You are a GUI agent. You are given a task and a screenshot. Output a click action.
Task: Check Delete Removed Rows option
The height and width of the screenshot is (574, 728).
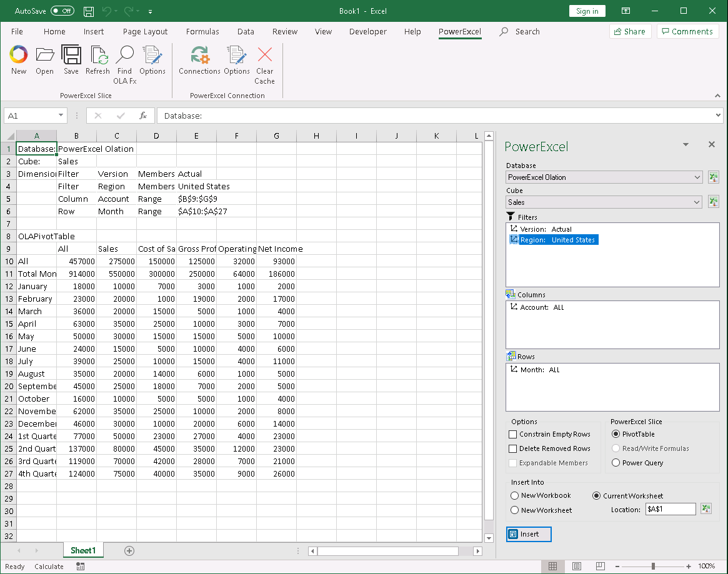coord(512,448)
